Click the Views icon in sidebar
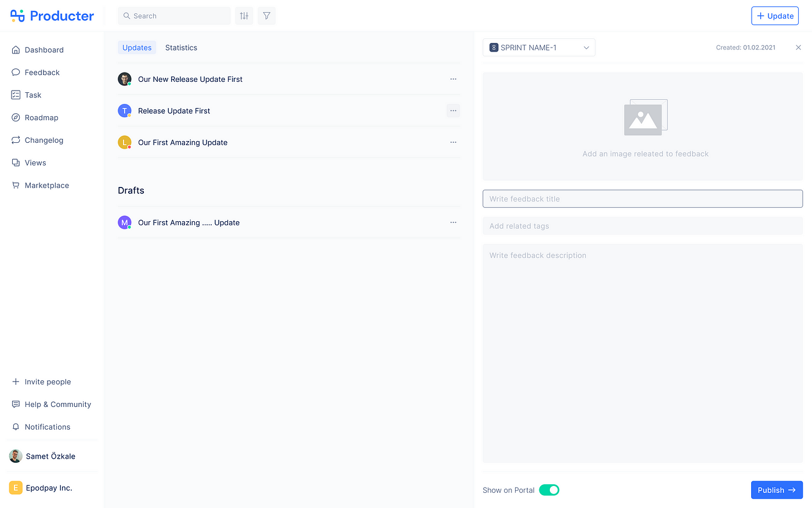The width and height of the screenshot is (812, 508). pyautogui.click(x=16, y=163)
